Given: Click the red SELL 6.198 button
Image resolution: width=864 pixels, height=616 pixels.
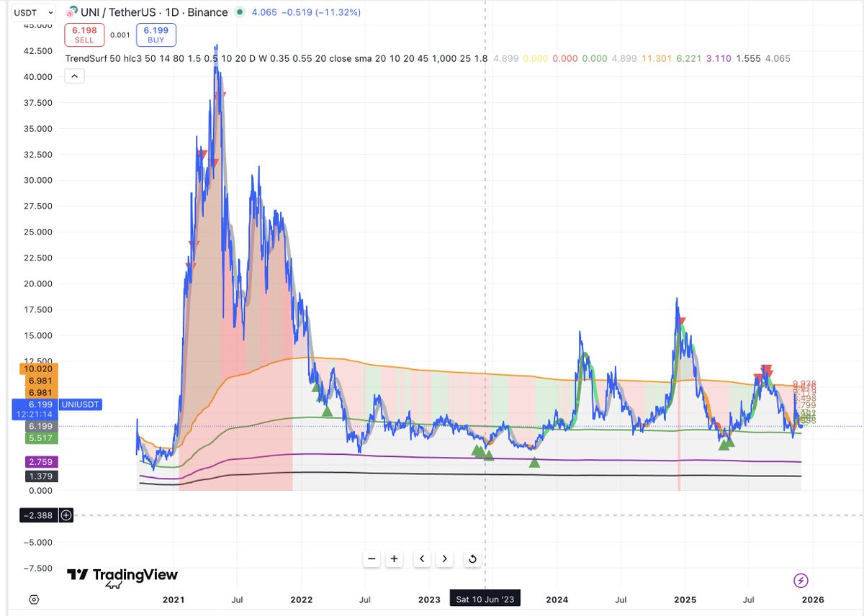Looking at the screenshot, I should click(84, 35).
